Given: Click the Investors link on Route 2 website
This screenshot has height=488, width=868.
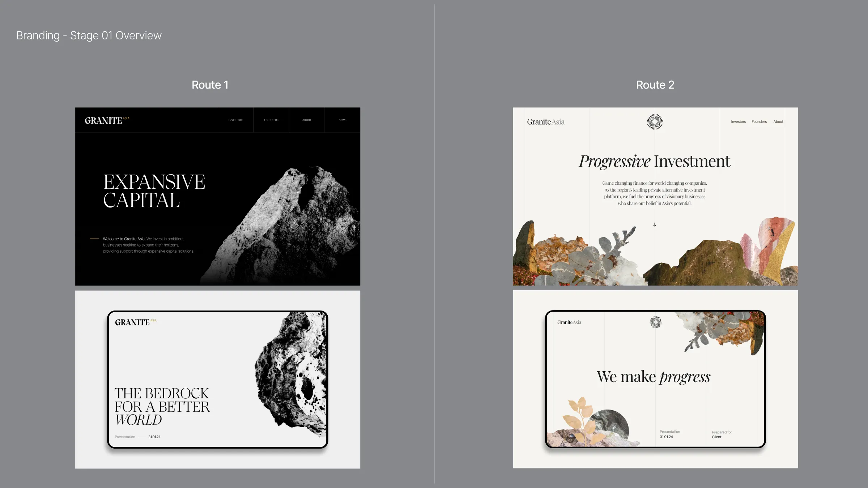Looking at the screenshot, I should (x=738, y=122).
